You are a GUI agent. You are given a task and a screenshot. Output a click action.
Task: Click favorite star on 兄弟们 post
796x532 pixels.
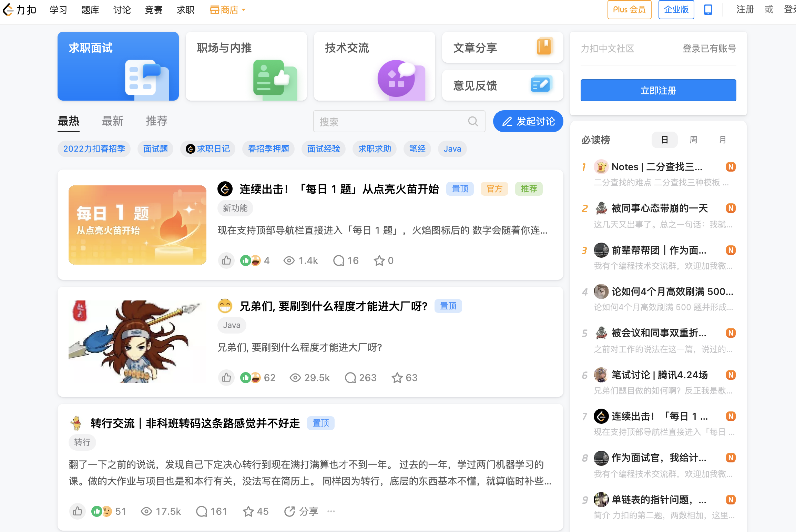pos(397,378)
